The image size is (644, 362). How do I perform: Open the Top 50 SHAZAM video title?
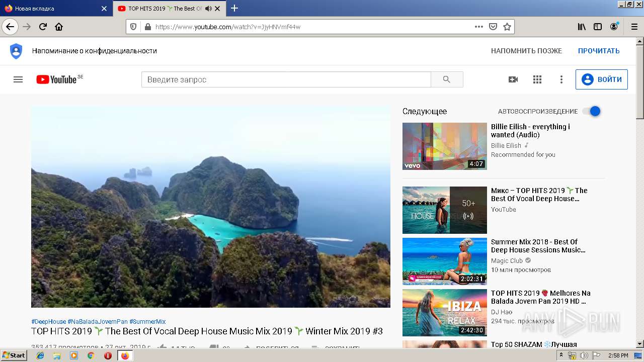click(x=534, y=344)
